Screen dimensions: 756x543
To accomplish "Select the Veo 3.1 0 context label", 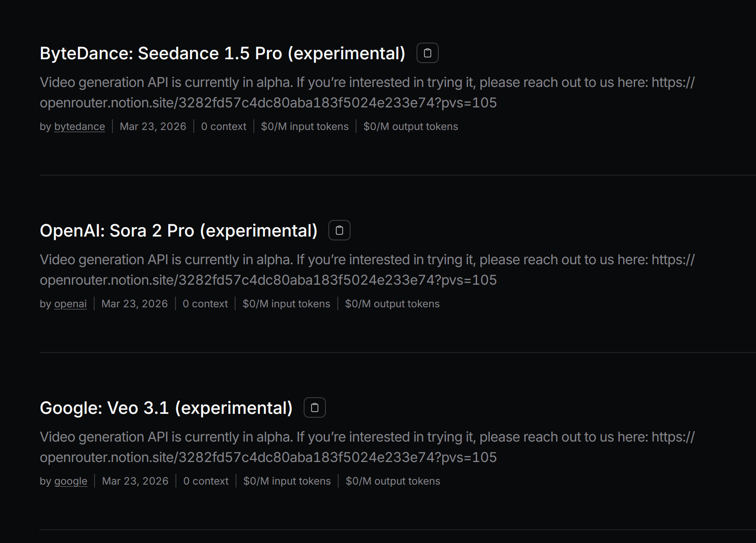I will pos(206,481).
